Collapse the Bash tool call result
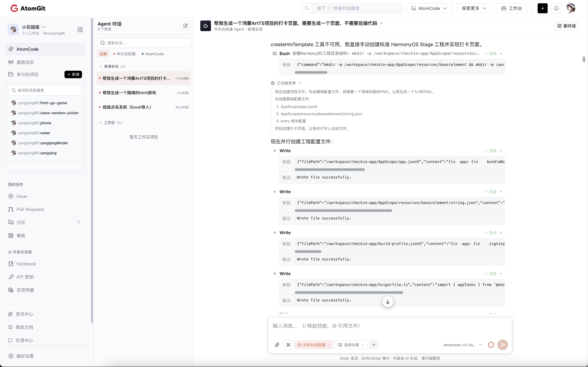588x367 pixels. coord(501,53)
